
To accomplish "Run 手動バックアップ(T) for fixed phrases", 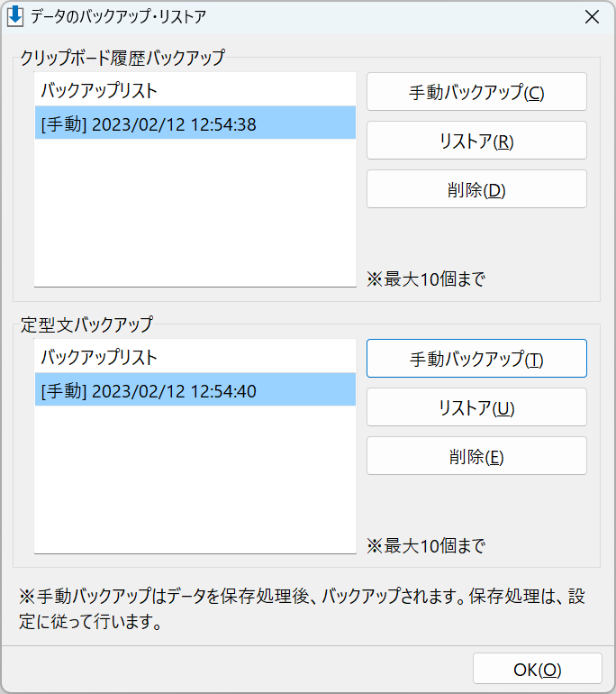I will (476, 359).
